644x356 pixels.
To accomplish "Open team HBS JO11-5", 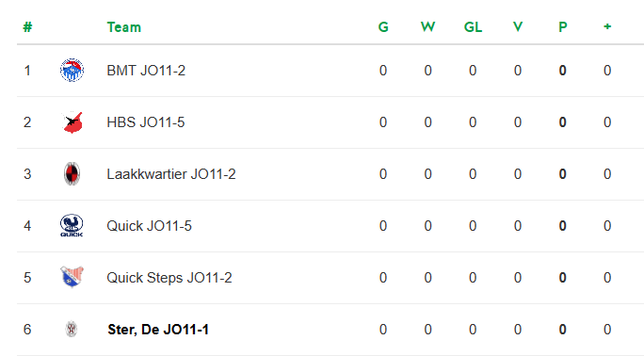I will coord(146,122).
